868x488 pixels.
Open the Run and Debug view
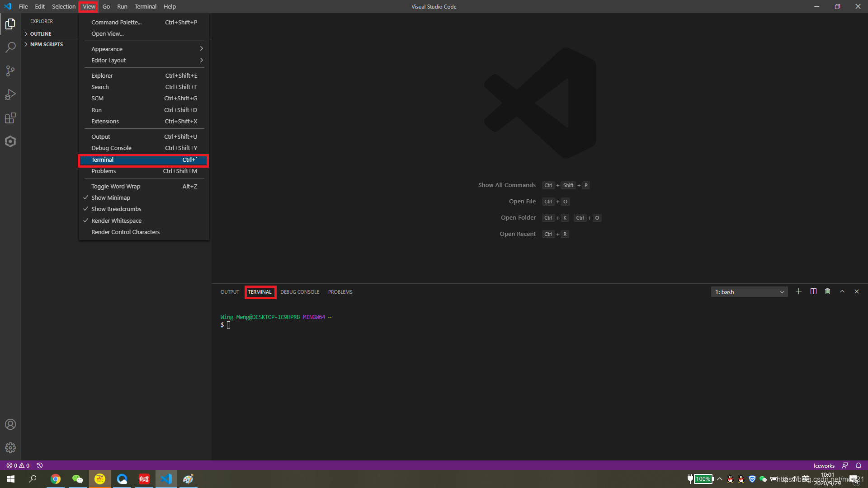[10, 94]
